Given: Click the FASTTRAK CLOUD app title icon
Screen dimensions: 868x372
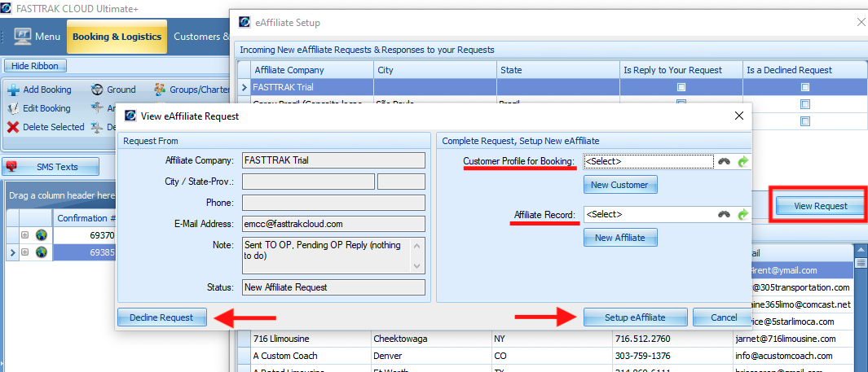Looking at the screenshot, I should 6,8.
